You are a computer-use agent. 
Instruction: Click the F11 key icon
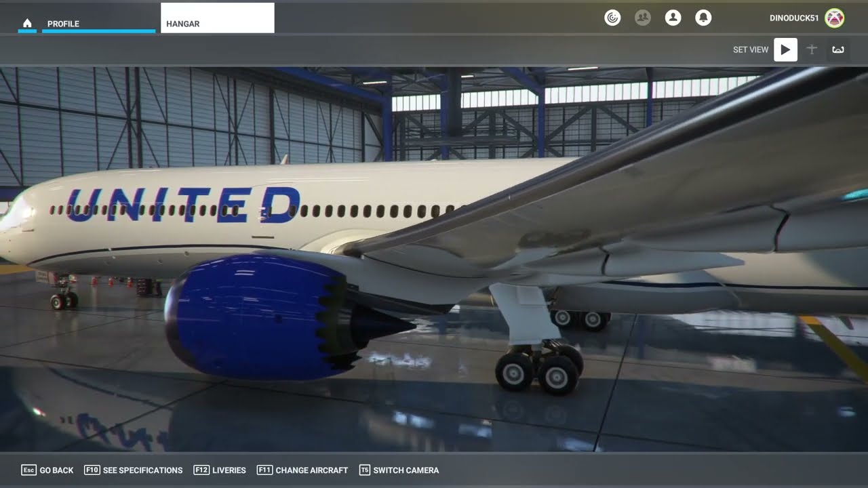coord(264,470)
